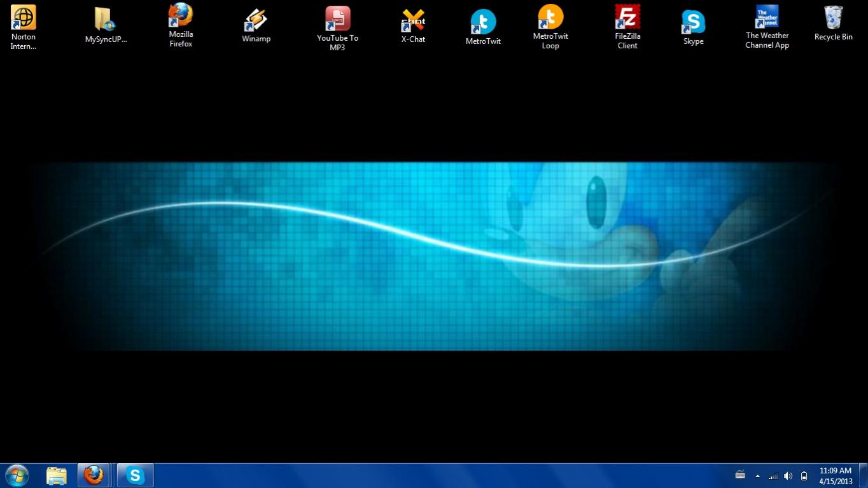The image size is (868, 488).
Task: Open the volume speaker tray icon
Action: coord(788,476)
